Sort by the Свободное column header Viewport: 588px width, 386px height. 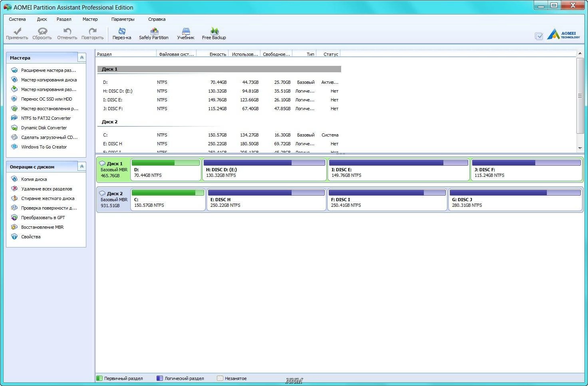(x=276, y=54)
